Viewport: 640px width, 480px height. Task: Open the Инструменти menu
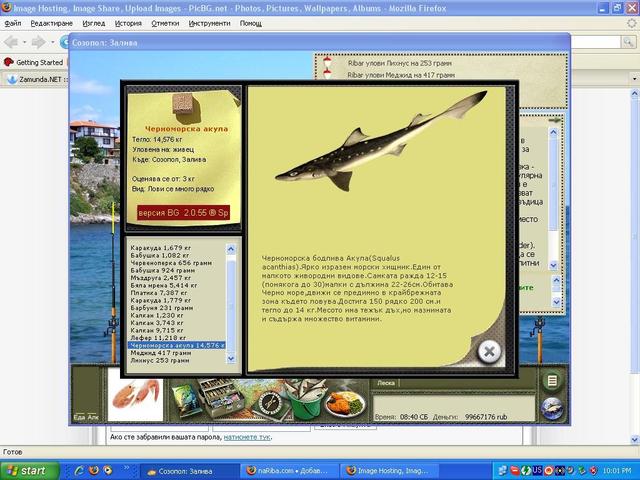tap(209, 23)
